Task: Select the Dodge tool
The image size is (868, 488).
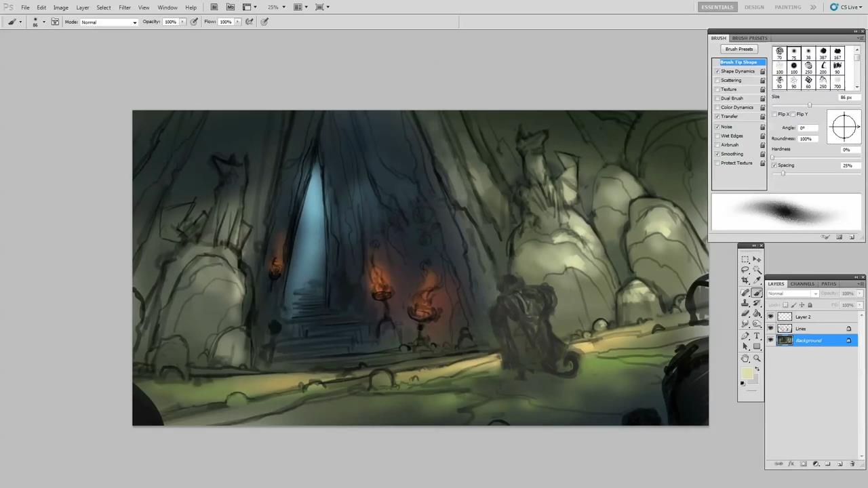Action: coord(757,323)
